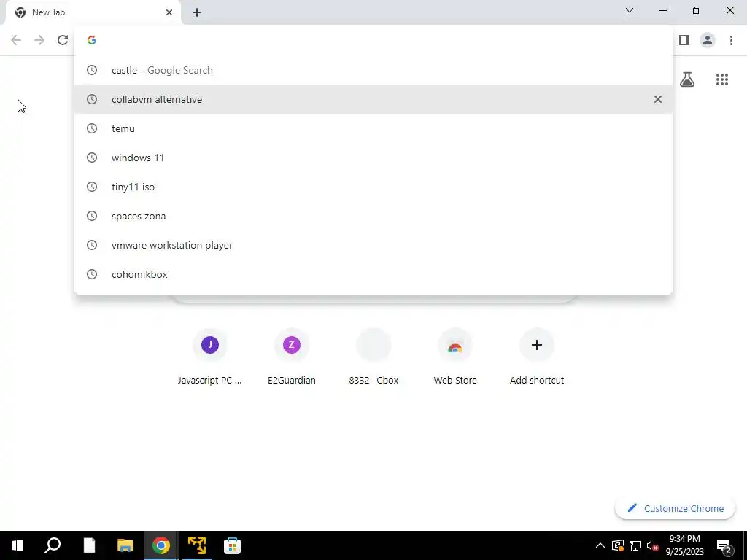The height and width of the screenshot is (560, 747).
Task: Open a new tab with plus button
Action: click(x=197, y=12)
